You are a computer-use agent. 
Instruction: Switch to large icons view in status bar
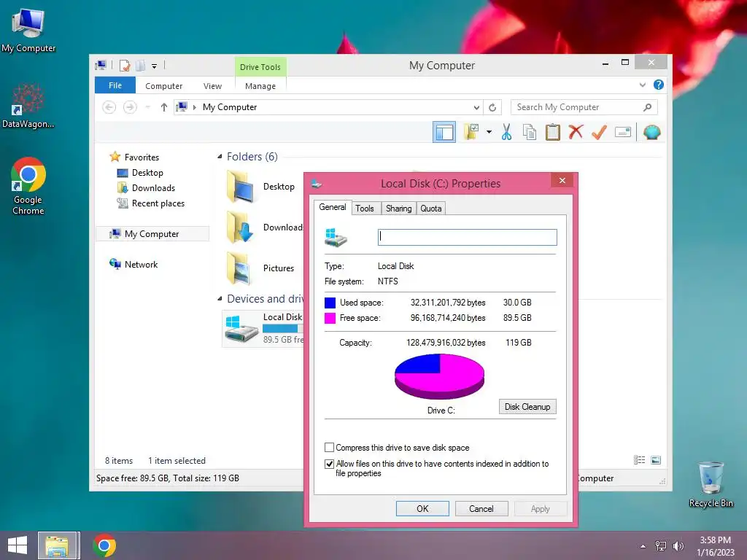pyautogui.click(x=656, y=460)
